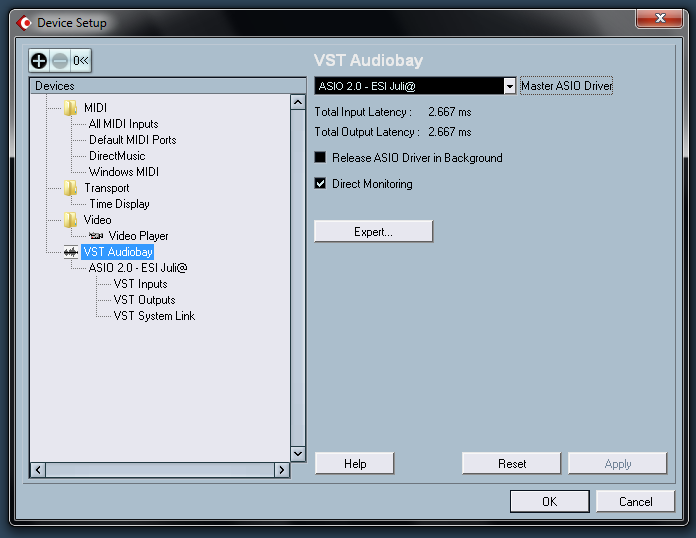
Task: Select the MIDI folder icon
Action: pyautogui.click(x=70, y=107)
